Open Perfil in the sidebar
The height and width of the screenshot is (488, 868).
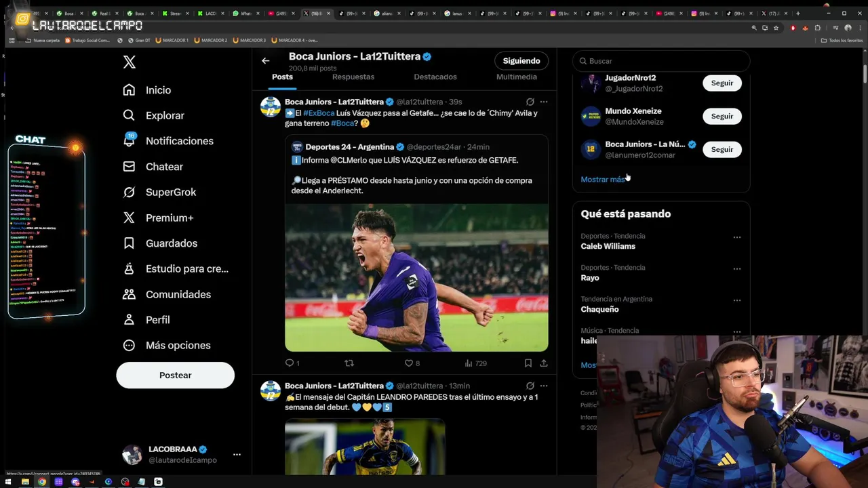[146, 320]
